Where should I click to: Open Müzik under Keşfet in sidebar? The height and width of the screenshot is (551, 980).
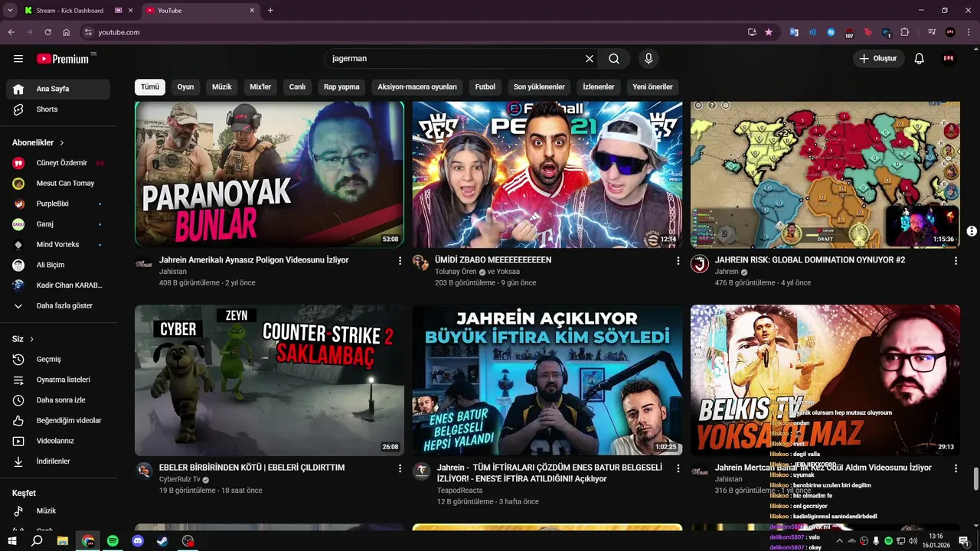[58, 510]
